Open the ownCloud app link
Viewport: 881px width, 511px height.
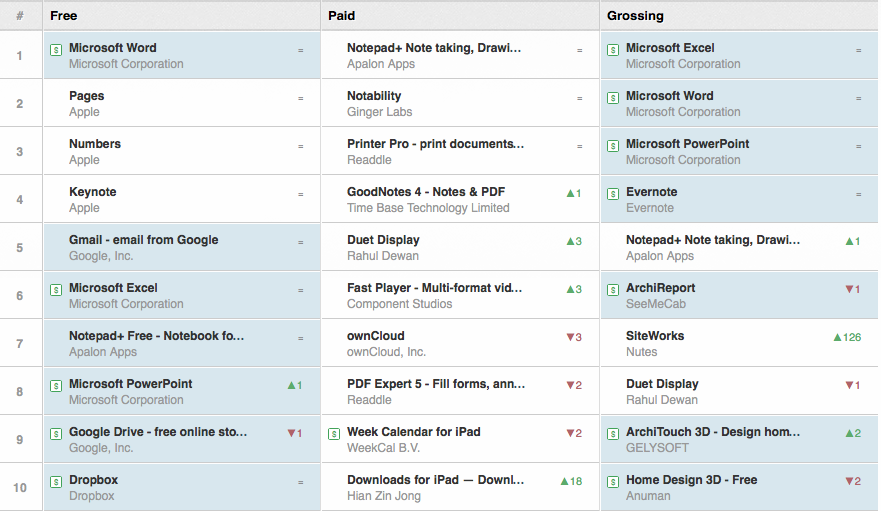(x=376, y=336)
